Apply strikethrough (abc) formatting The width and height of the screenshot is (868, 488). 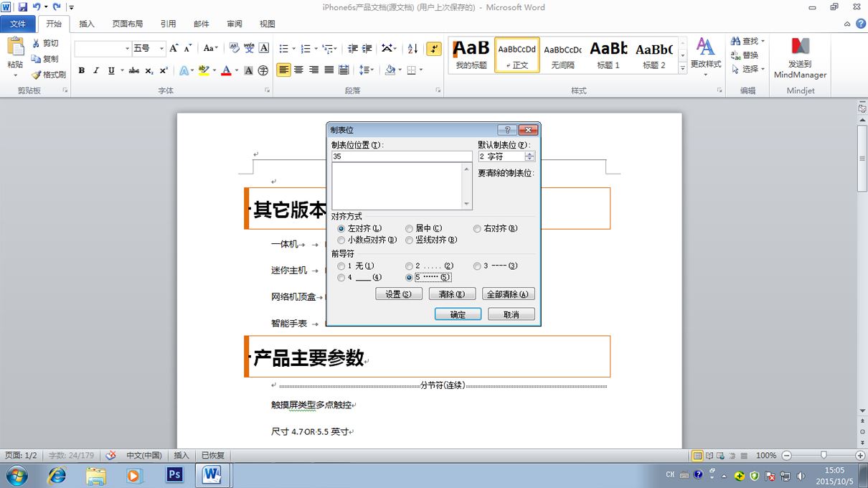pos(134,70)
